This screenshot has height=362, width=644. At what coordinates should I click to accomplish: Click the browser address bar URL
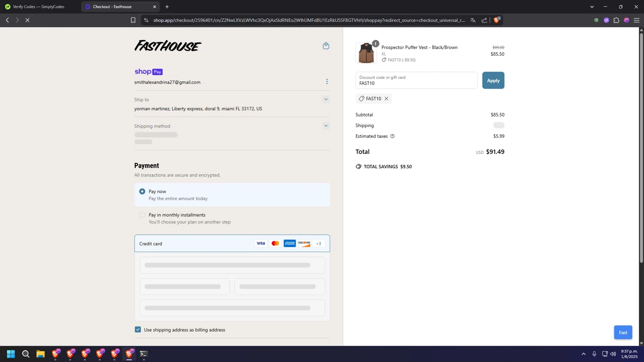(309, 20)
